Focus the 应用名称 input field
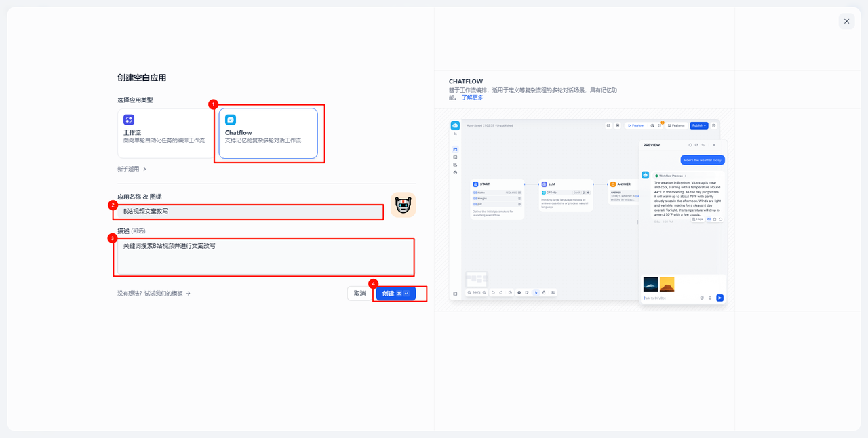This screenshot has width=868, height=438. tap(250, 212)
